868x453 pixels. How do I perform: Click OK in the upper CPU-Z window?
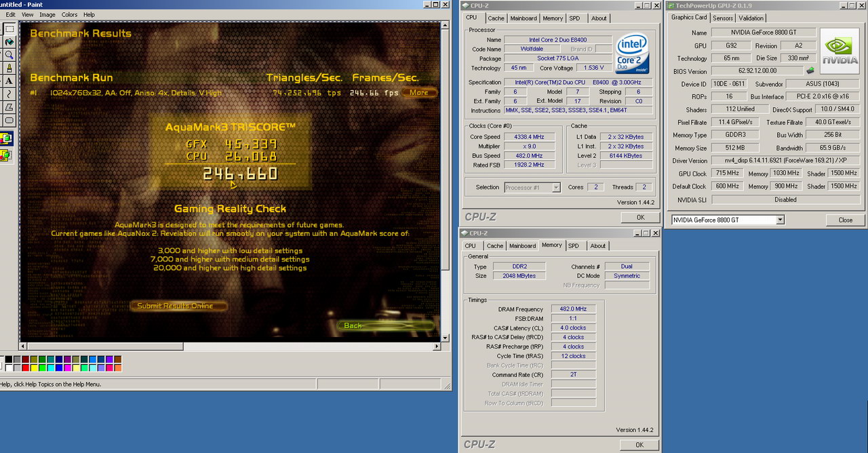640,218
